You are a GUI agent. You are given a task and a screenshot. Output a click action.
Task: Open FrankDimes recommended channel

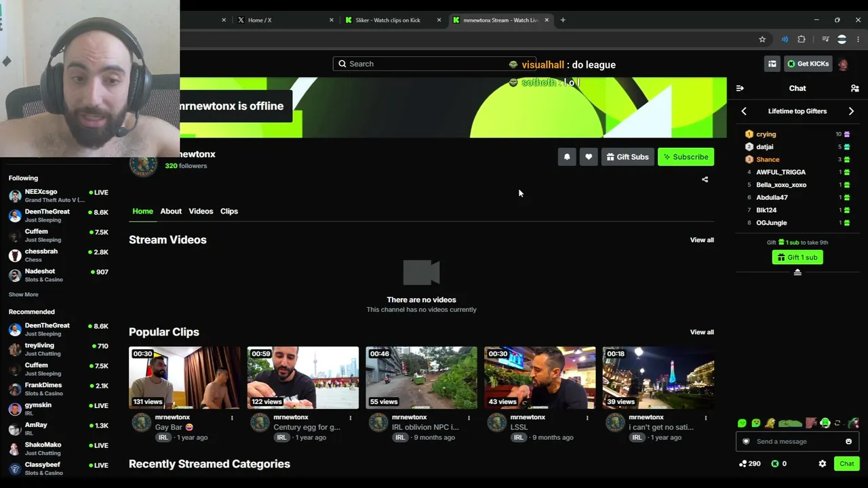click(x=58, y=389)
